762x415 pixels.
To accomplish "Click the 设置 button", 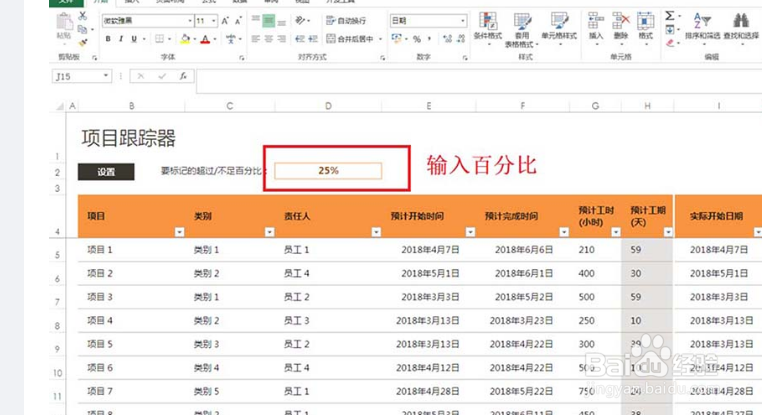I will (x=106, y=172).
